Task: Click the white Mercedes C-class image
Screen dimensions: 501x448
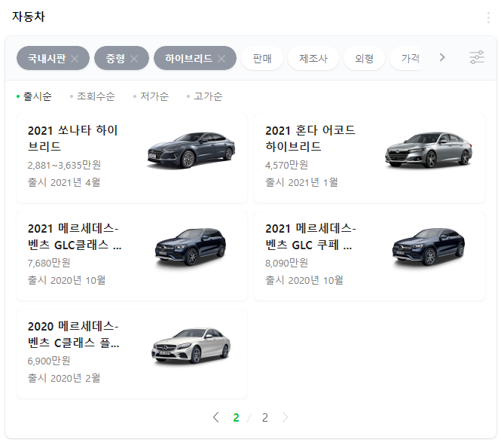Action: pyautogui.click(x=191, y=346)
